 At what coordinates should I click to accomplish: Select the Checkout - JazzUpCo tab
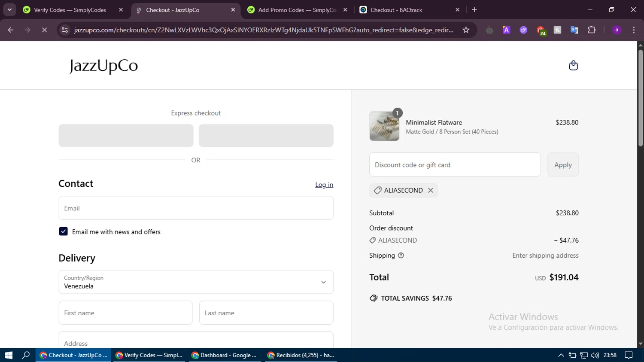(x=173, y=10)
